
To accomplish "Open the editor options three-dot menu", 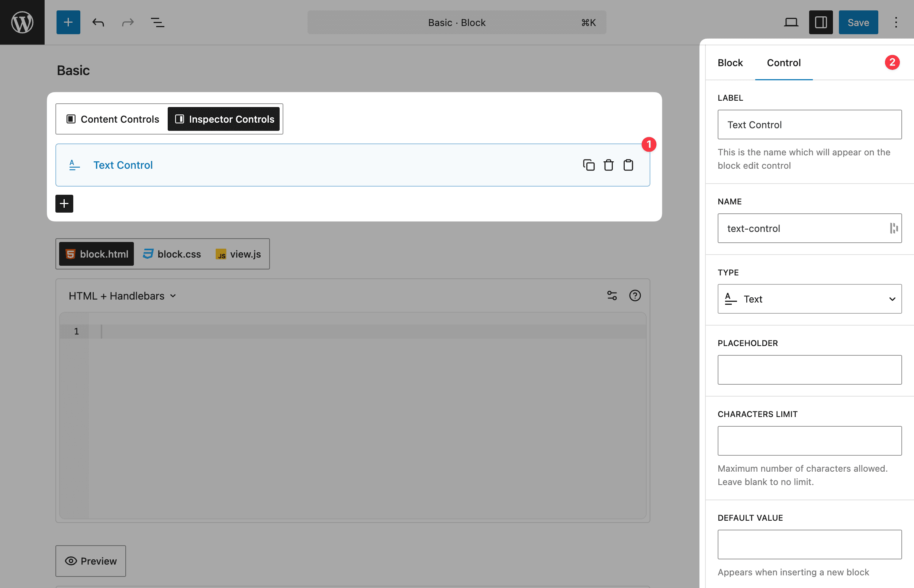I will pos(896,22).
